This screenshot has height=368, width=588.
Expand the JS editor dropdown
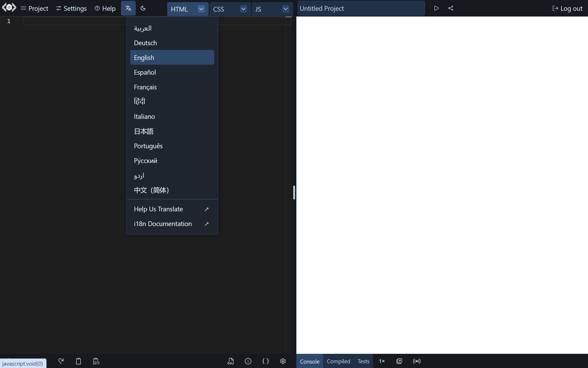[285, 9]
